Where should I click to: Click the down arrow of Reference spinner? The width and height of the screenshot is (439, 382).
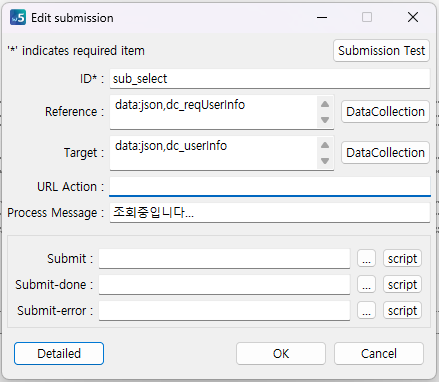click(x=325, y=120)
